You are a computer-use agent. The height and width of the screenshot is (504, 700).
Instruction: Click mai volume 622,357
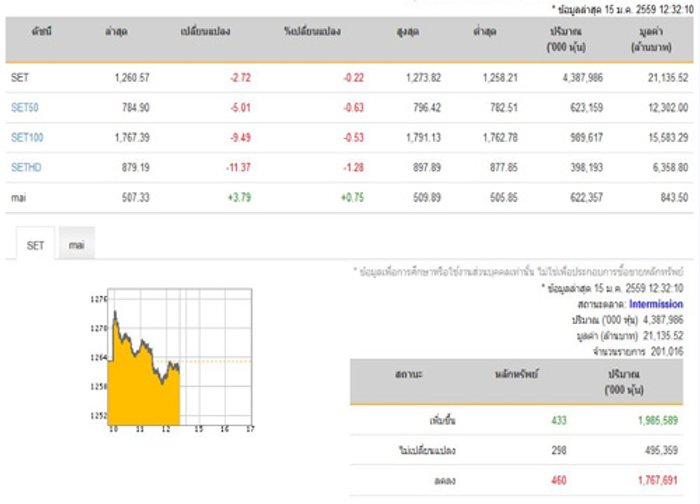pyautogui.click(x=586, y=197)
